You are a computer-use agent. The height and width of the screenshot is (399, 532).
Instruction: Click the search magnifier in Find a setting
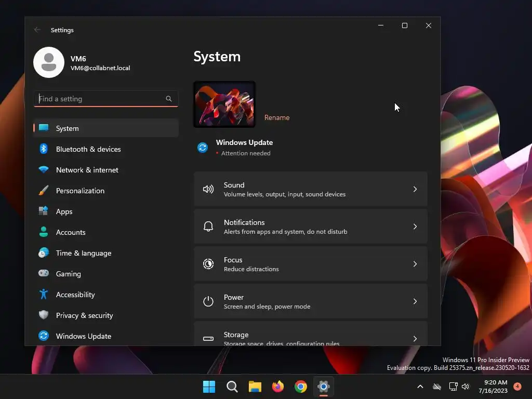[169, 99]
